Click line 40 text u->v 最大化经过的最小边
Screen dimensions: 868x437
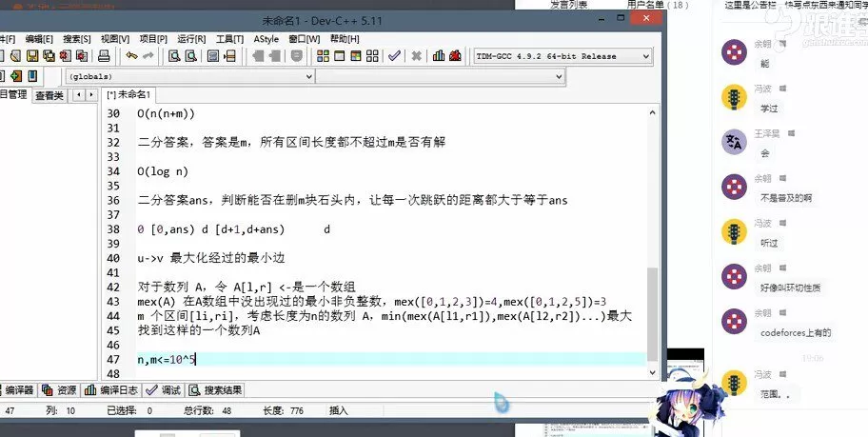(211, 258)
